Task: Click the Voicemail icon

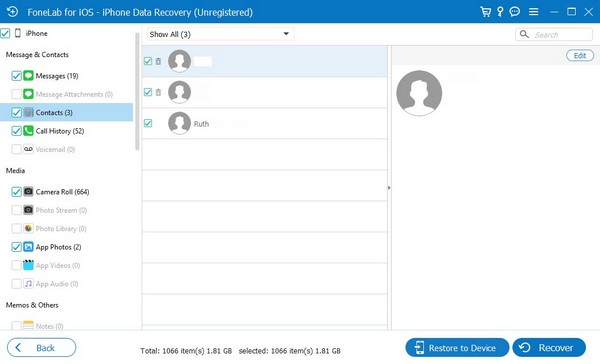Action: (28, 149)
